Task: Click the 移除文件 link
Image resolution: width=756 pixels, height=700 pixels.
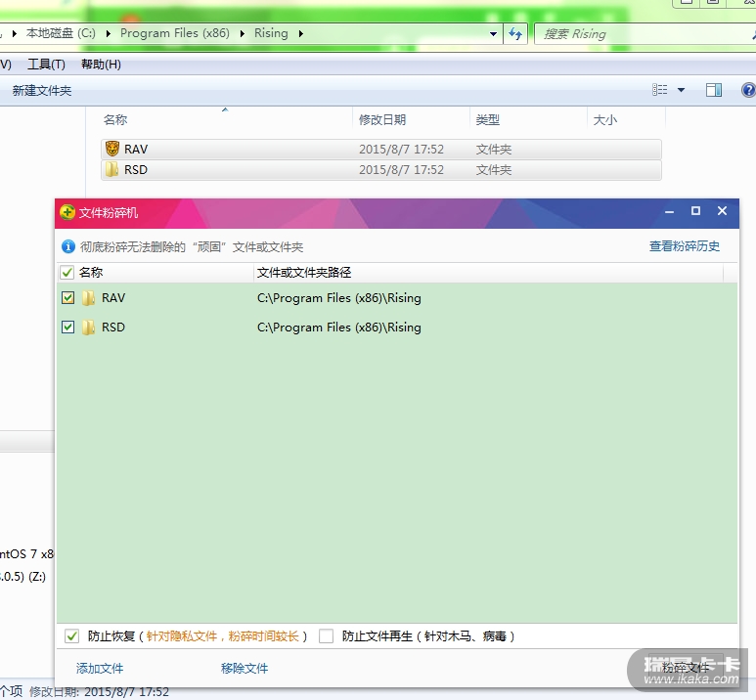Action: [x=245, y=668]
